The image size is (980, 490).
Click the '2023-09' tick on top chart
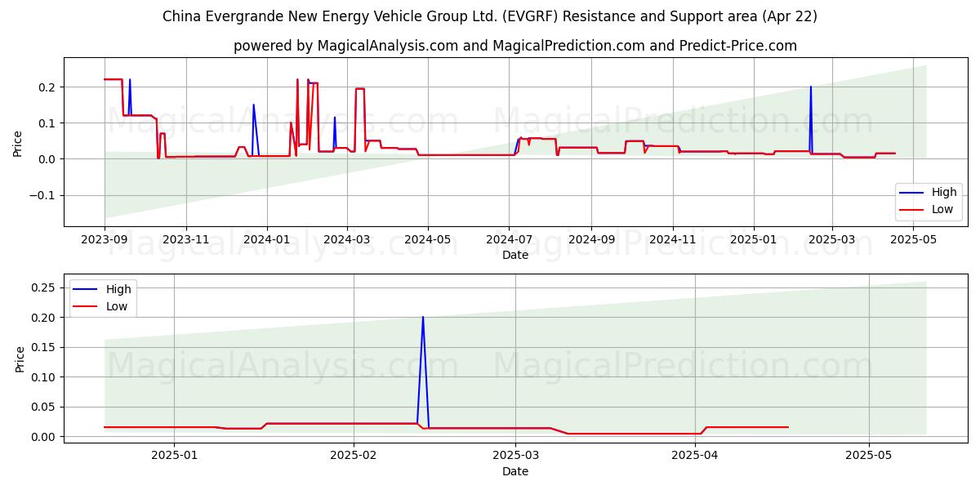coord(105,239)
